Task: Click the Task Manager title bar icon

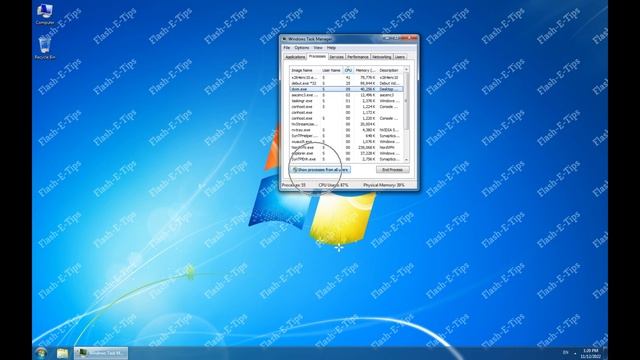Action: point(285,39)
